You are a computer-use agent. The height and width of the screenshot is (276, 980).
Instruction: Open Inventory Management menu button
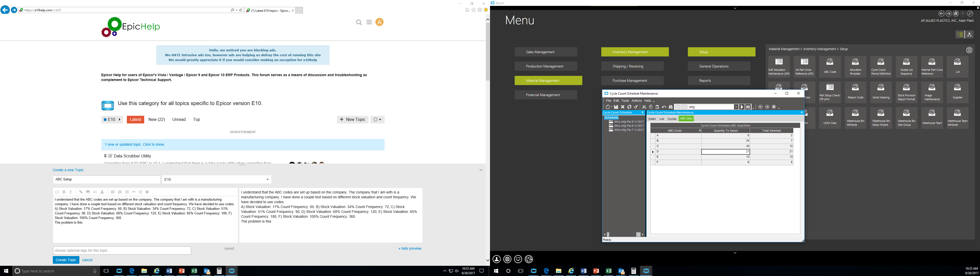[x=634, y=52]
